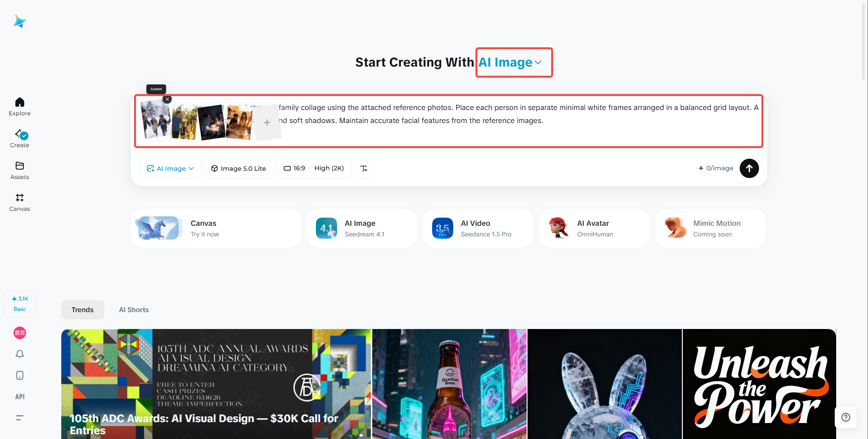
Task: Click Canvas Try it now card
Action: click(216, 228)
